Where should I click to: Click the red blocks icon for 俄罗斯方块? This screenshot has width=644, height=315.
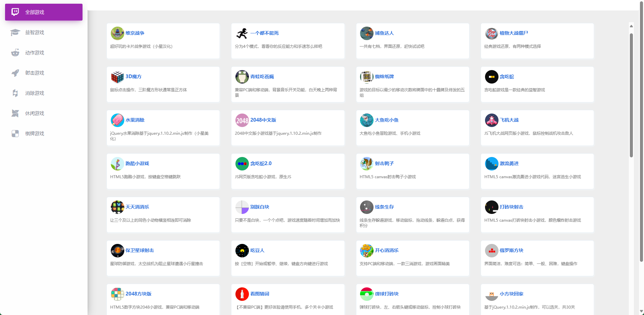click(491, 251)
